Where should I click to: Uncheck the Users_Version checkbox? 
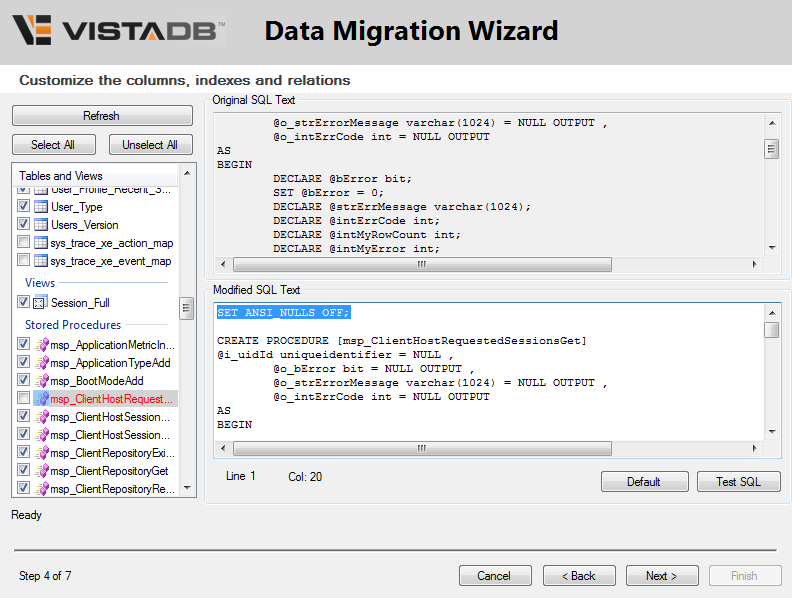[x=23, y=224]
